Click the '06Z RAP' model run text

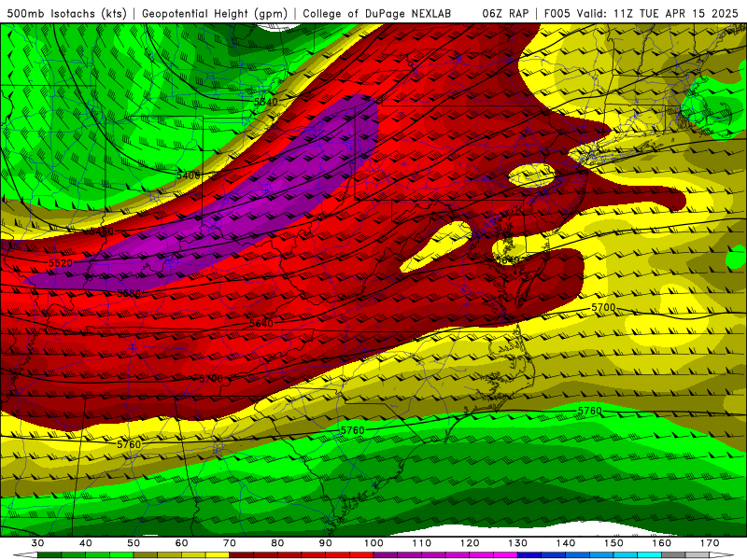click(x=505, y=13)
